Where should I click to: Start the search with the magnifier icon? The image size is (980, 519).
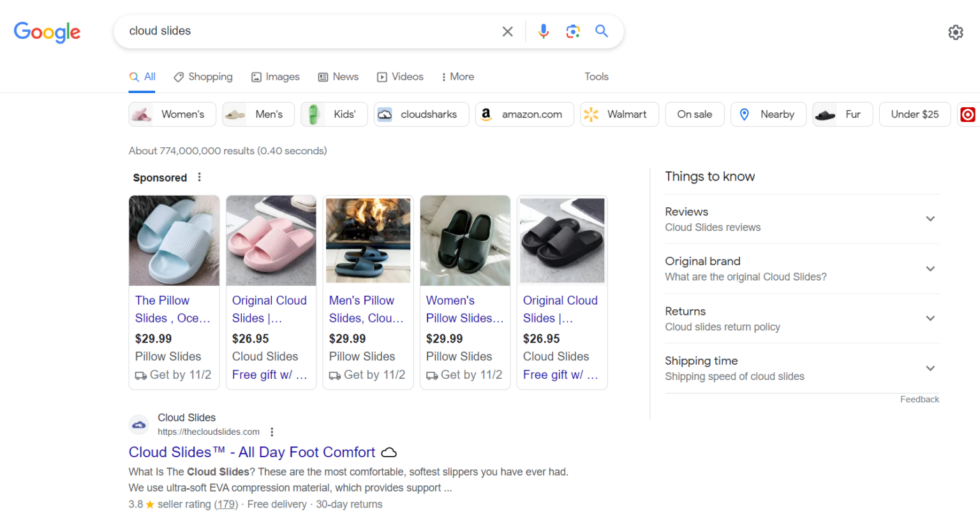click(600, 31)
